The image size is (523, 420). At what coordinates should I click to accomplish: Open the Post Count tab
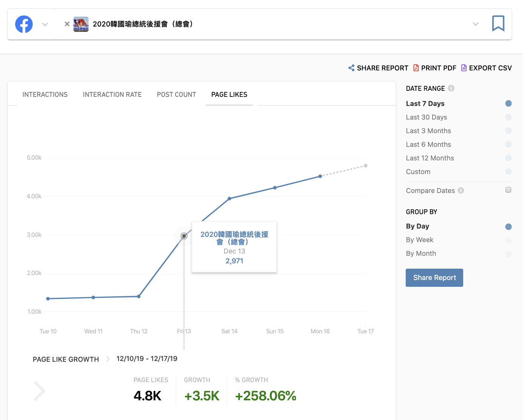[x=176, y=95]
